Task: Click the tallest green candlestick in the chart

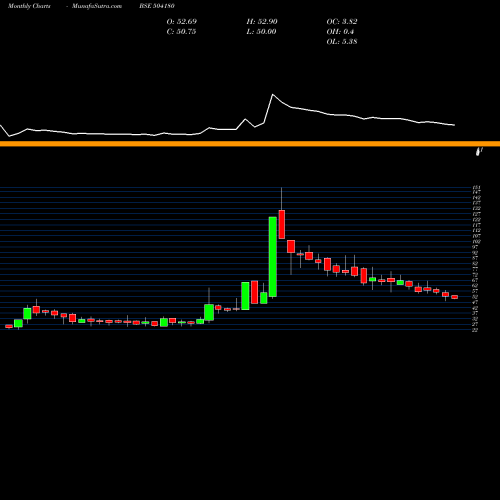Action: click(x=273, y=257)
